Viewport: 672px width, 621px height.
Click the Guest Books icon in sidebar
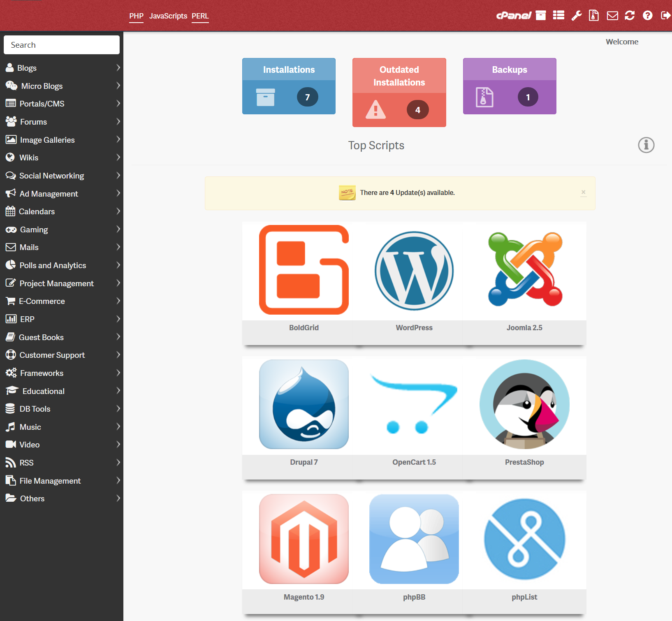10,337
